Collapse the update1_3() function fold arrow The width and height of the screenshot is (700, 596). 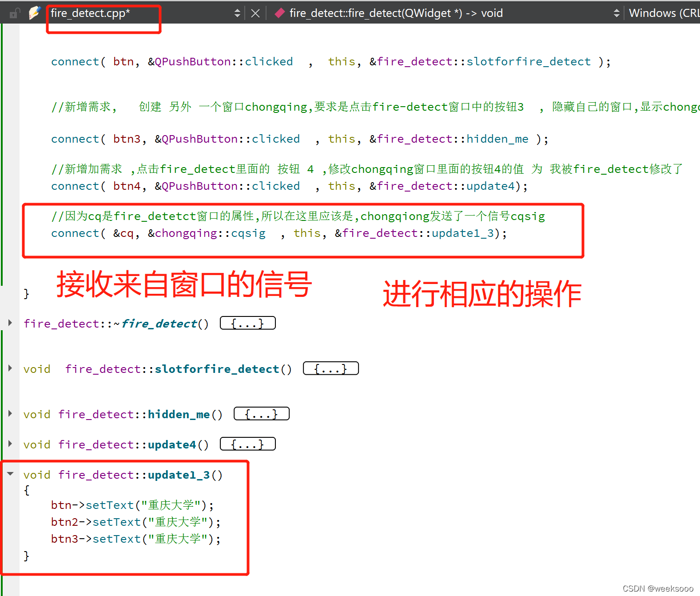pos(10,474)
